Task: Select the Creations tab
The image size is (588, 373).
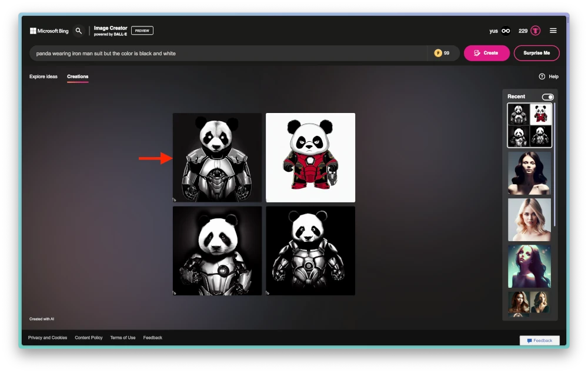Action: (78, 76)
